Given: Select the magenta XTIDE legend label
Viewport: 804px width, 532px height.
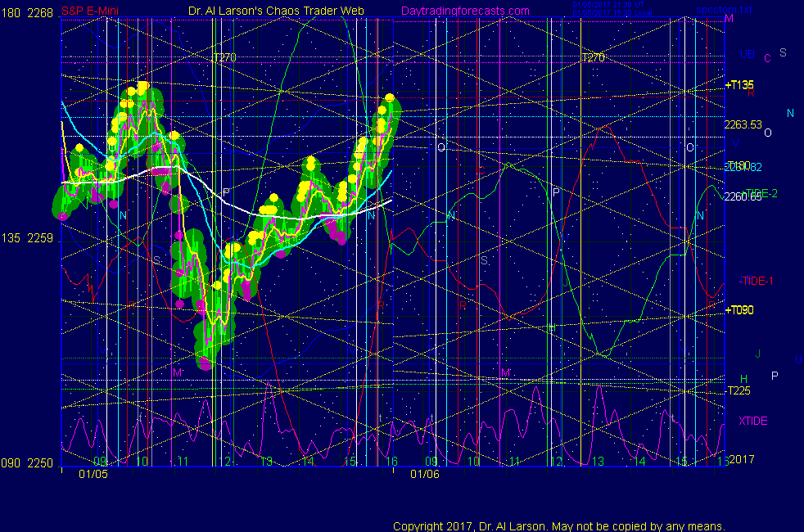Looking at the screenshot, I should click(x=753, y=421).
